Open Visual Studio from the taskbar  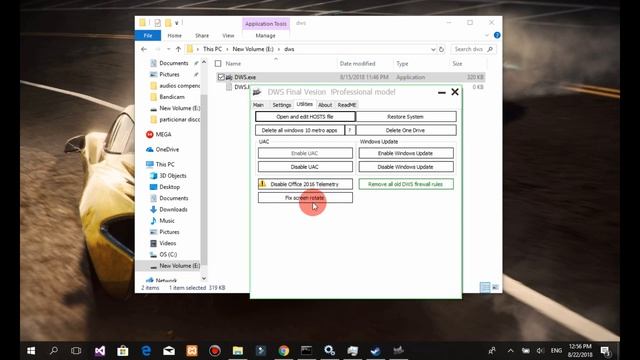coord(100,351)
